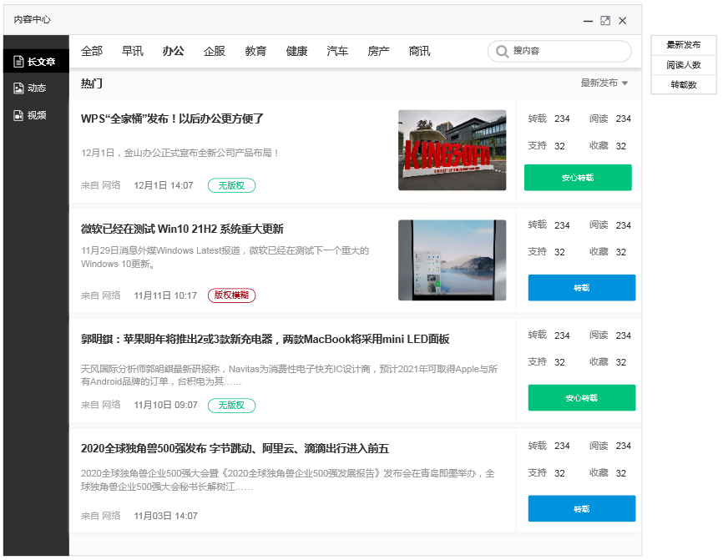Viewport: 728px width, 560px height.
Task: Switch to the 房产 category tab
Action: click(378, 51)
